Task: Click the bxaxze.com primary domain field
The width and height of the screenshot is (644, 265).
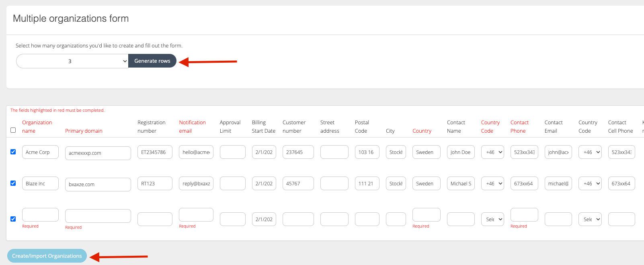Action: [x=98, y=185]
